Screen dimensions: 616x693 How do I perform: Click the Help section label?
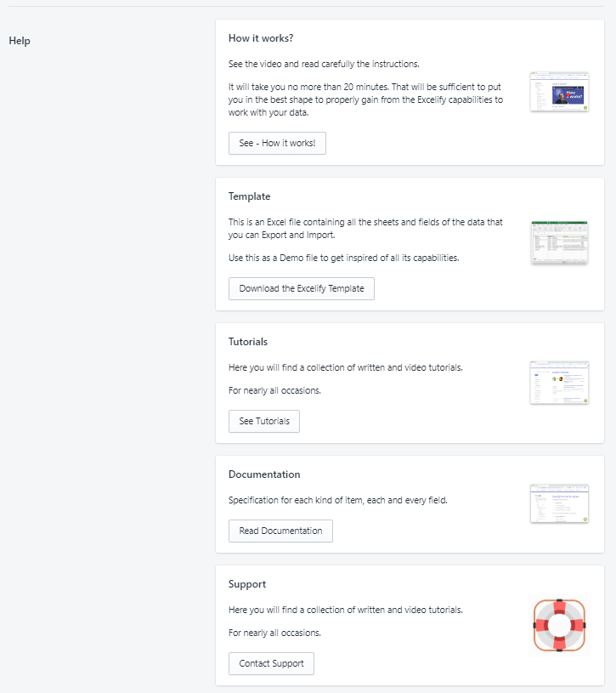[20, 41]
